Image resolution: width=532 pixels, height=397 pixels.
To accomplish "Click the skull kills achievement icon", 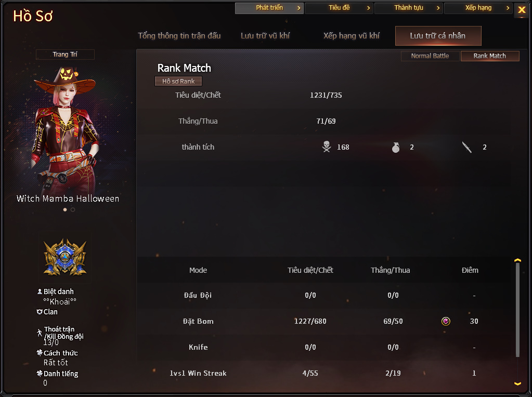I will [327, 147].
